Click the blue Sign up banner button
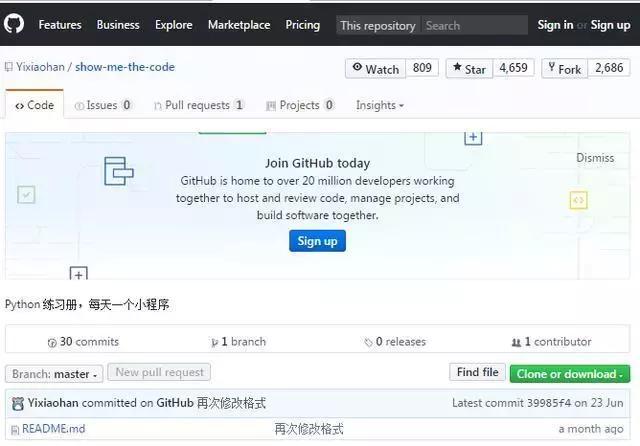This screenshot has height=446, width=640. (317, 241)
